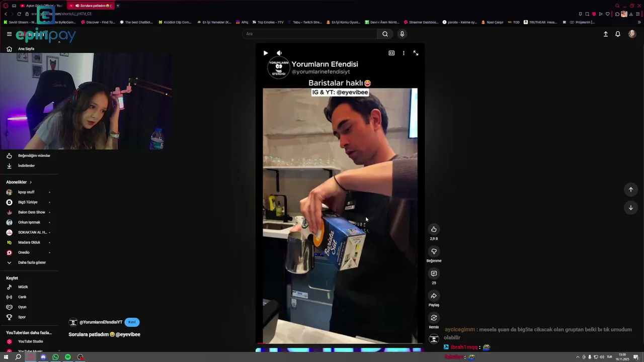Open Madara Olduk subscription
This screenshot has width=644, height=362.
click(x=29, y=242)
